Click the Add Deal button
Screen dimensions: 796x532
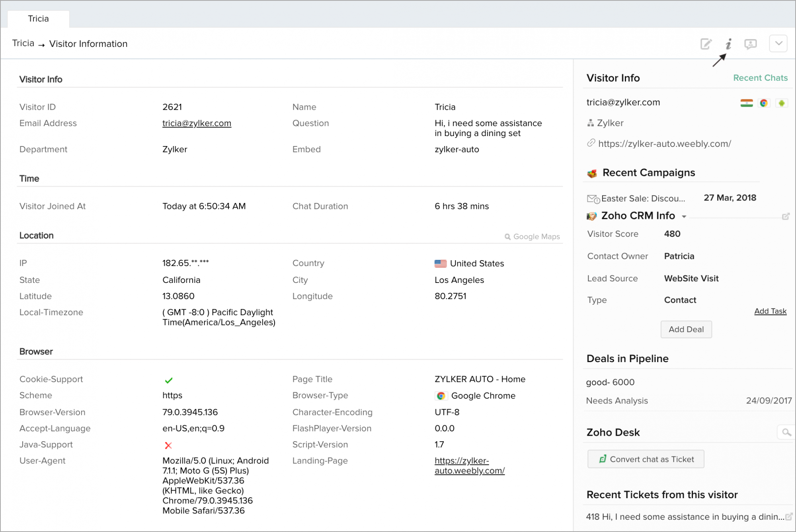[x=686, y=329]
